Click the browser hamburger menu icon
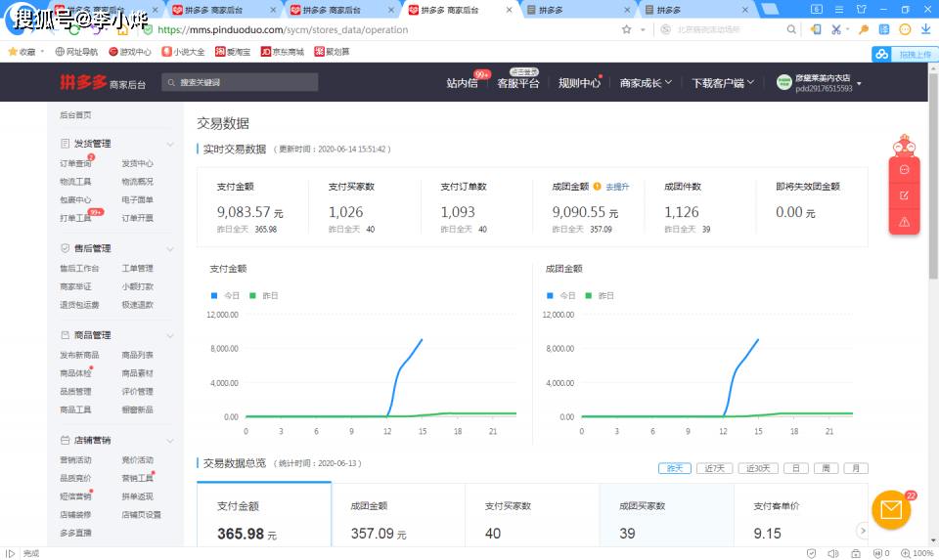This screenshot has height=560, width=939. click(x=839, y=10)
